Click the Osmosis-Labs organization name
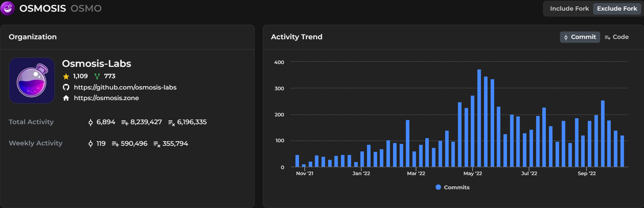 [96, 64]
